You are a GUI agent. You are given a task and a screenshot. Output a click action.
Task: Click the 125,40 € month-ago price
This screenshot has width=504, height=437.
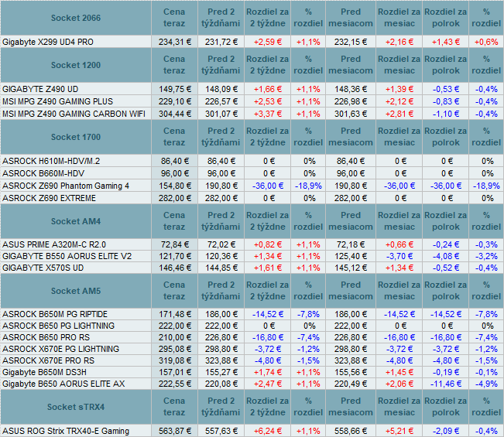[x=351, y=256]
